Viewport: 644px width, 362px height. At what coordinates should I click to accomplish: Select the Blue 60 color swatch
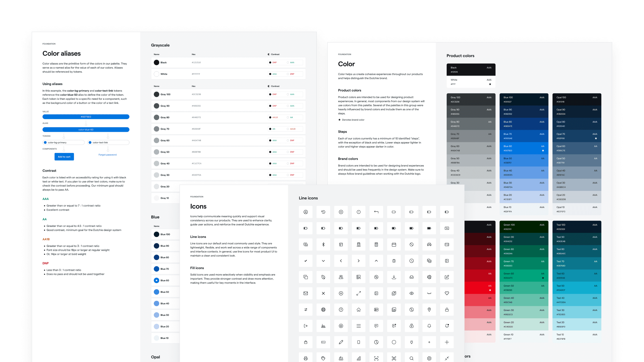tap(157, 280)
